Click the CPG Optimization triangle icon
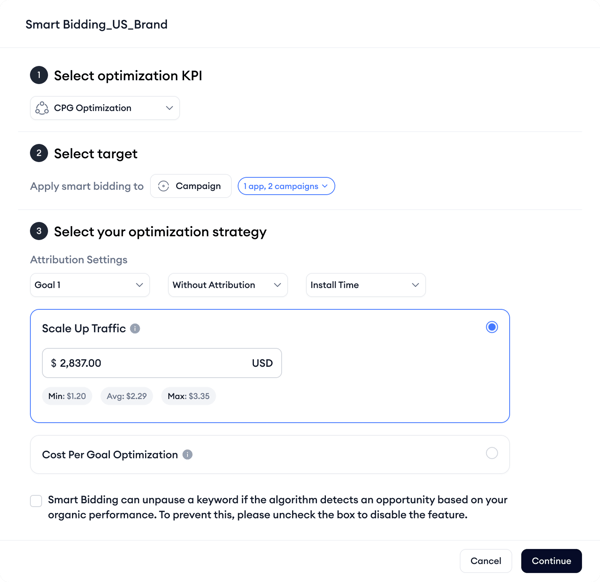Screen dimensions: 600x582 pyautogui.click(x=42, y=108)
